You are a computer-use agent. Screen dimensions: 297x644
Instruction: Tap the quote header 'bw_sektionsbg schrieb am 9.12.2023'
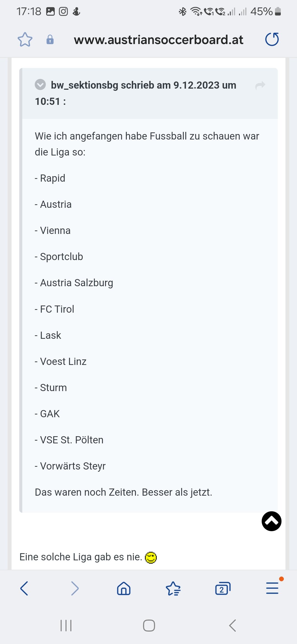[x=135, y=85]
